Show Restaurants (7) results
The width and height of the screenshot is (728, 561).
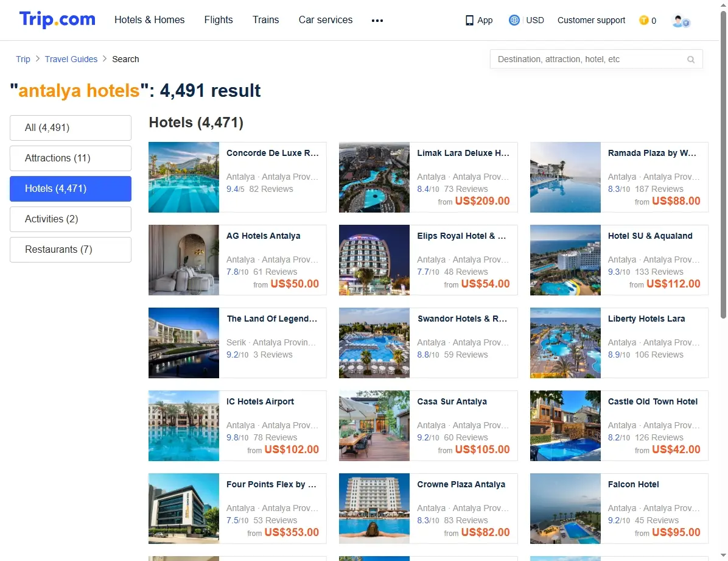click(x=71, y=250)
